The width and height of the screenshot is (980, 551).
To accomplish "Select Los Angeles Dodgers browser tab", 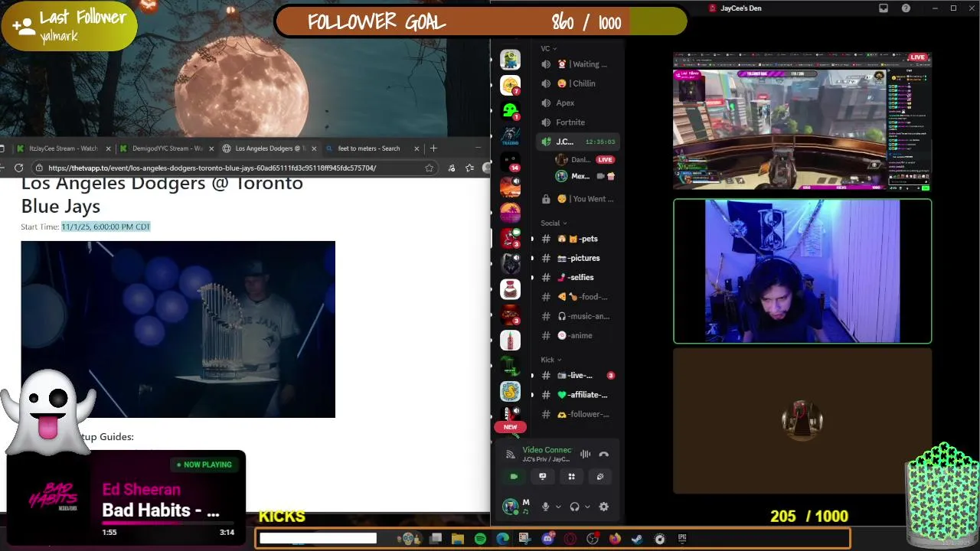I will [x=269, y=148].
